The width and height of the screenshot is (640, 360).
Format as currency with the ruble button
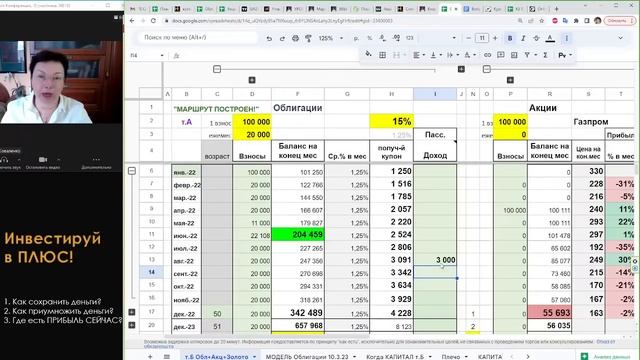pyautogui.click(x=356, y=38)
